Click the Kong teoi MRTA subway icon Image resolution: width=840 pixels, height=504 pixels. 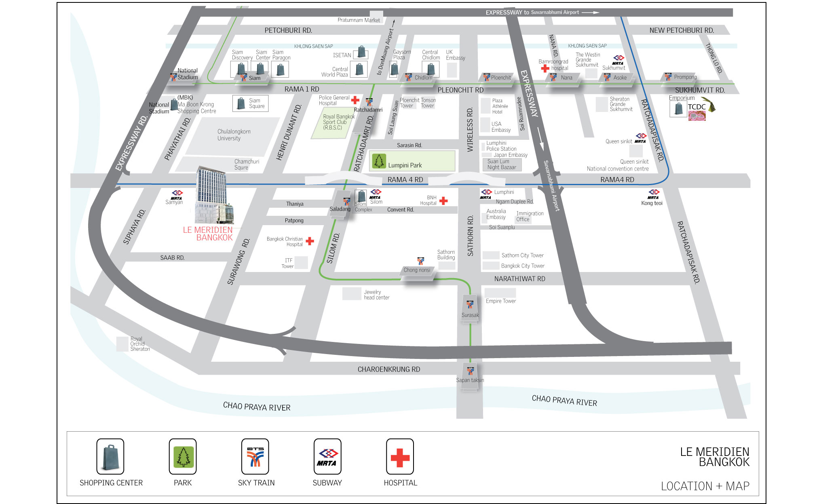[654, 194]
